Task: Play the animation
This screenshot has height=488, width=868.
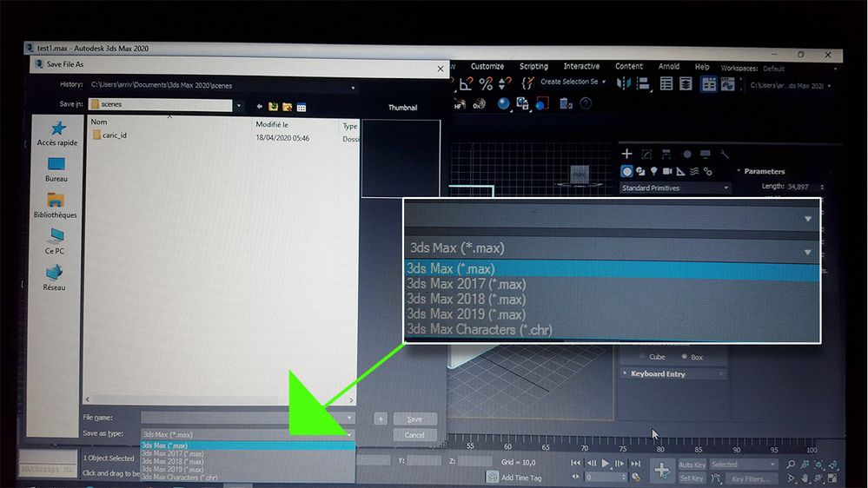Action: pos(605,463)
